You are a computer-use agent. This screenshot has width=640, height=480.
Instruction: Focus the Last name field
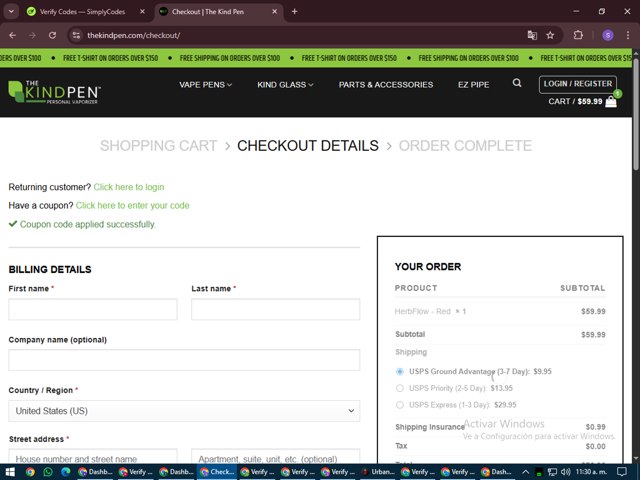(x=276, y=309)
